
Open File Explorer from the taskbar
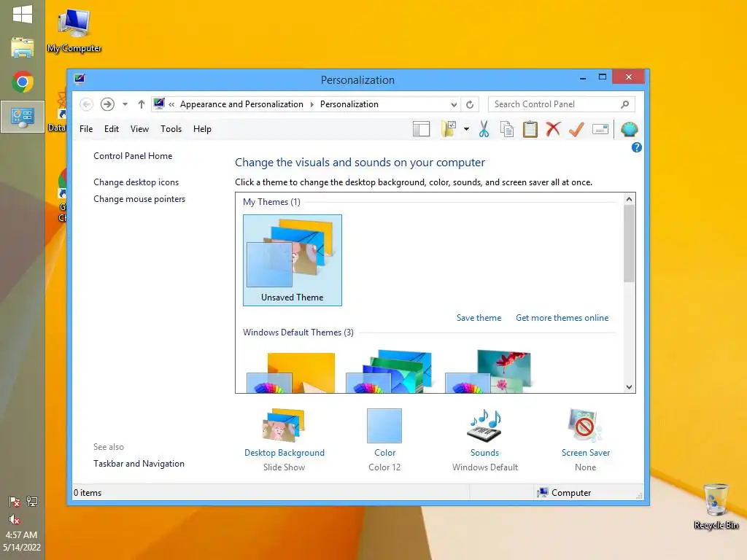[23, 47]
